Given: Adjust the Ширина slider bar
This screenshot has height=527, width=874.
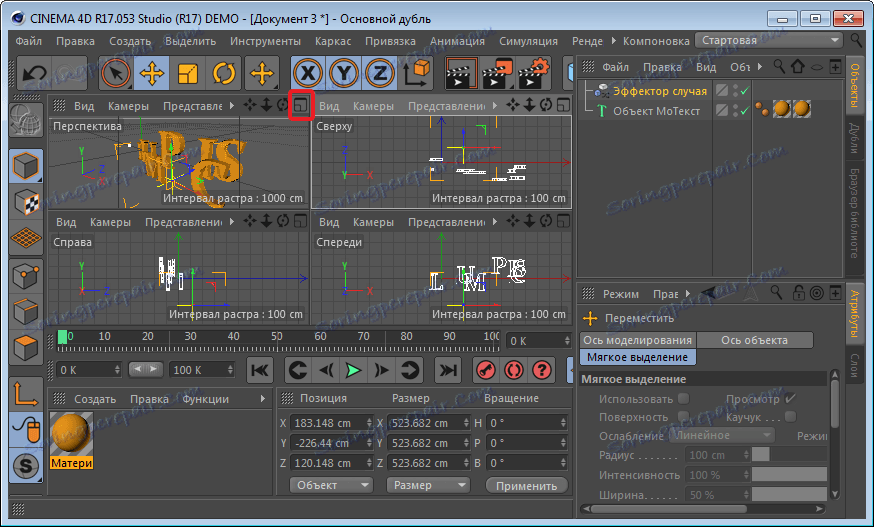Looking at the screenshot, I should [x=789, y=494].
